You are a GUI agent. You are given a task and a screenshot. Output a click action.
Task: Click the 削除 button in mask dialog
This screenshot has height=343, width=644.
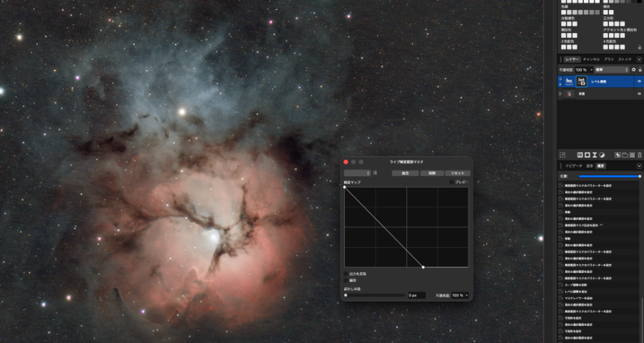431,173
